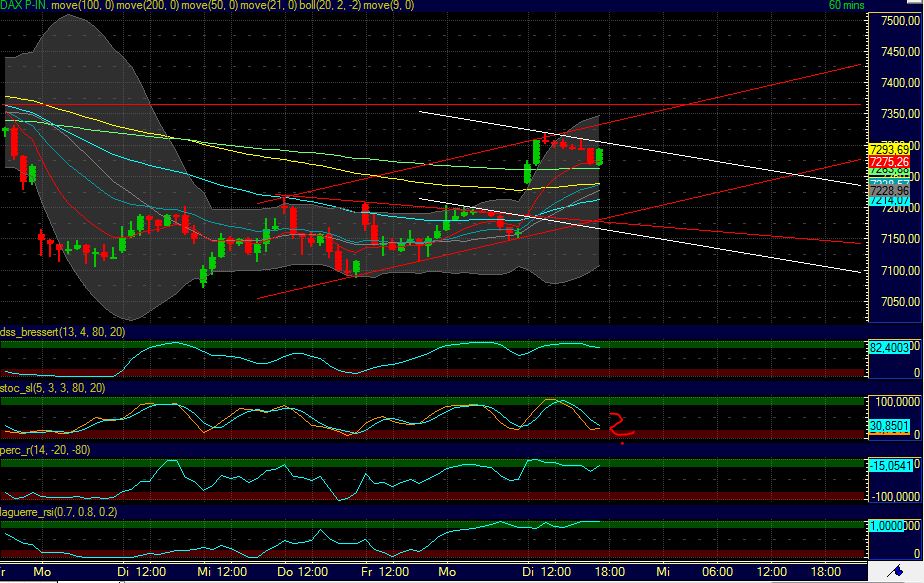This screenshot has height=583, width=924.
Task: Select the laguerre_rsi(0.7, 0.8, 0.2) panel title
Action: pos(59,512)
